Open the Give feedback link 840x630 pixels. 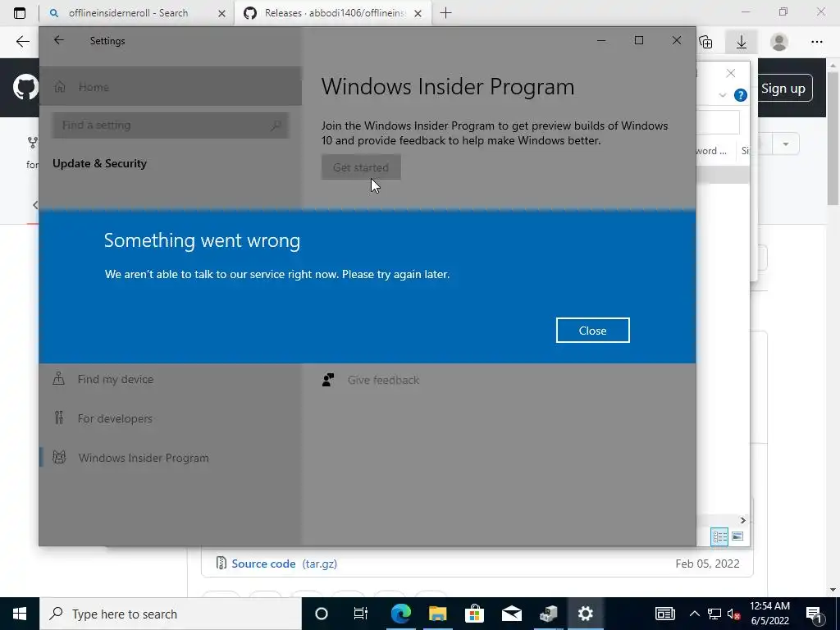pos(383,380)
